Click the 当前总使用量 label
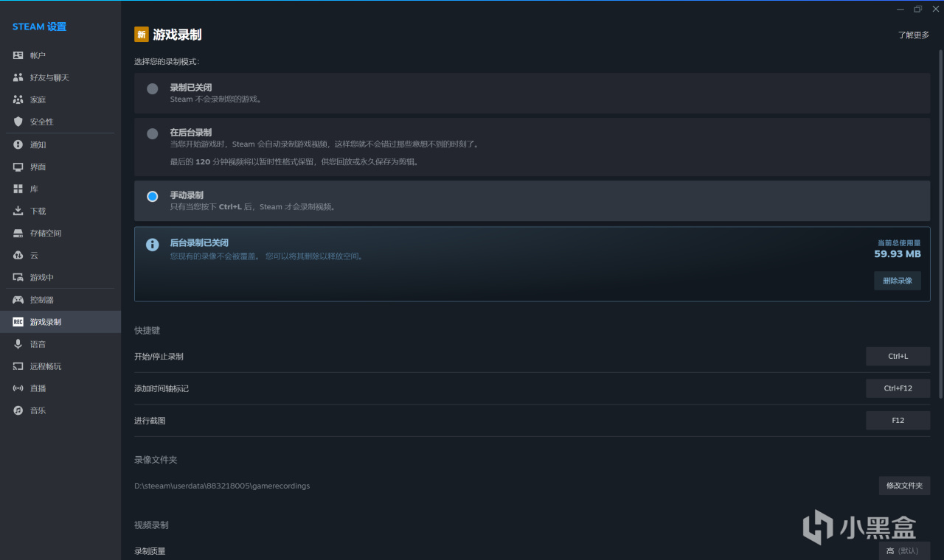Screen dimensions: 944x560 click(x=899, y=242)
